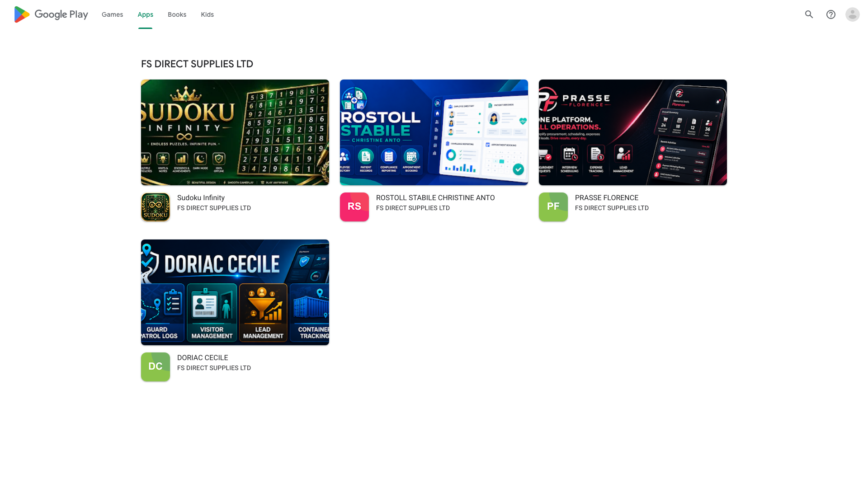Click developer name under Sudoku Infinity

click(x=214, y=208)
